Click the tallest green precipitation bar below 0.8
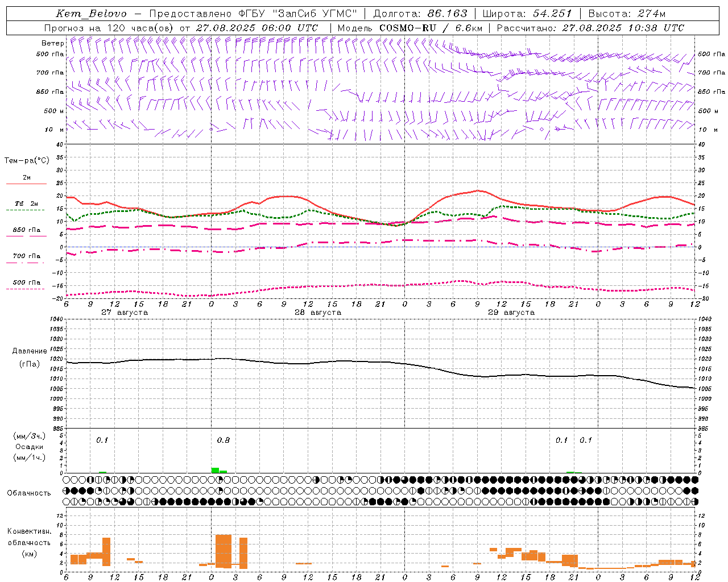Image resolution: width=728 pixels, height=582 pixels. 215,470
